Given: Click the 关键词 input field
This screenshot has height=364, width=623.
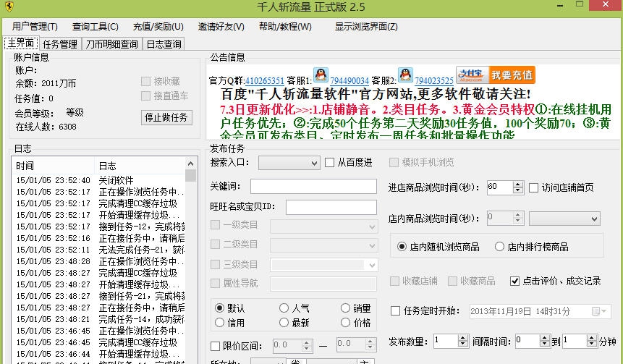Looking at the screenshot, I should coord(313,187).
